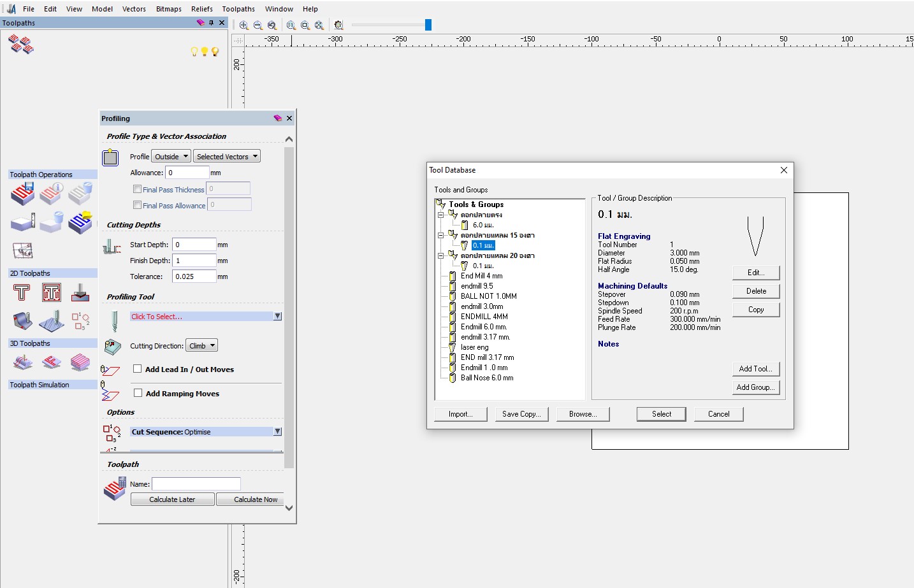Viewport: 914px width, 588px height.
Task: Open the Toolpaths menu
Action: (x=238, y=9)
